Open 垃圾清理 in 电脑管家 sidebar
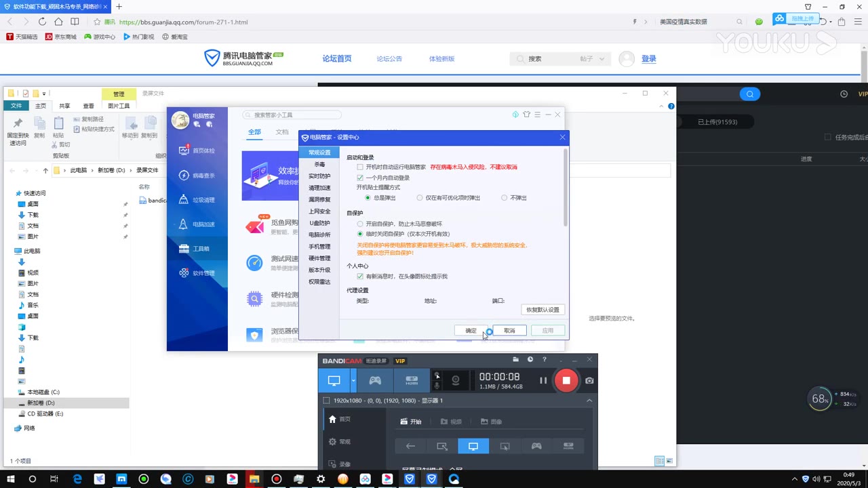The image size is (868, 488). tap(198, 200)
